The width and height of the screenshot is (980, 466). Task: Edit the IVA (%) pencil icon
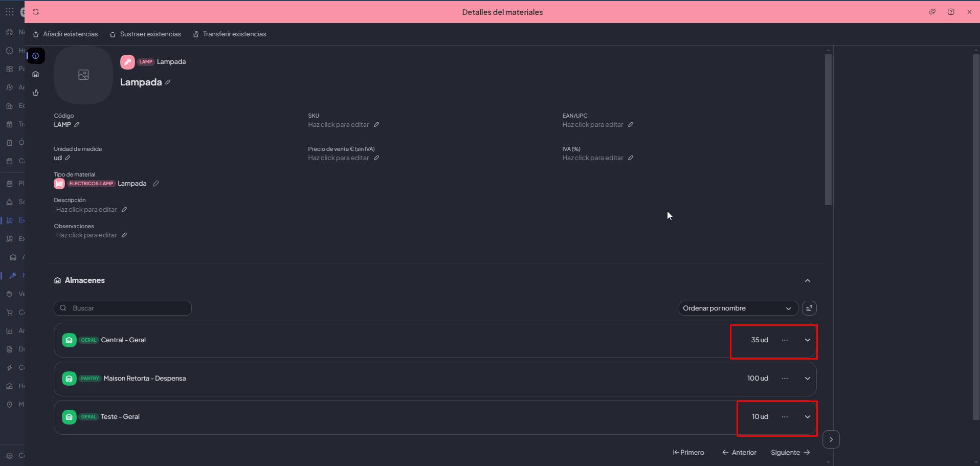coord(631,158)
